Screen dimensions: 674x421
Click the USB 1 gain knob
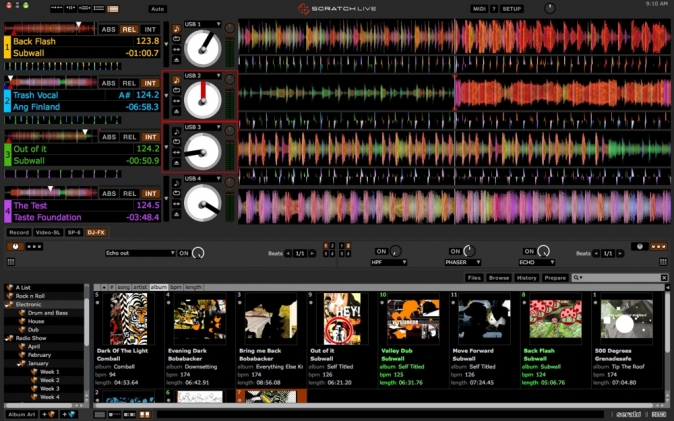tap(230, 28)
